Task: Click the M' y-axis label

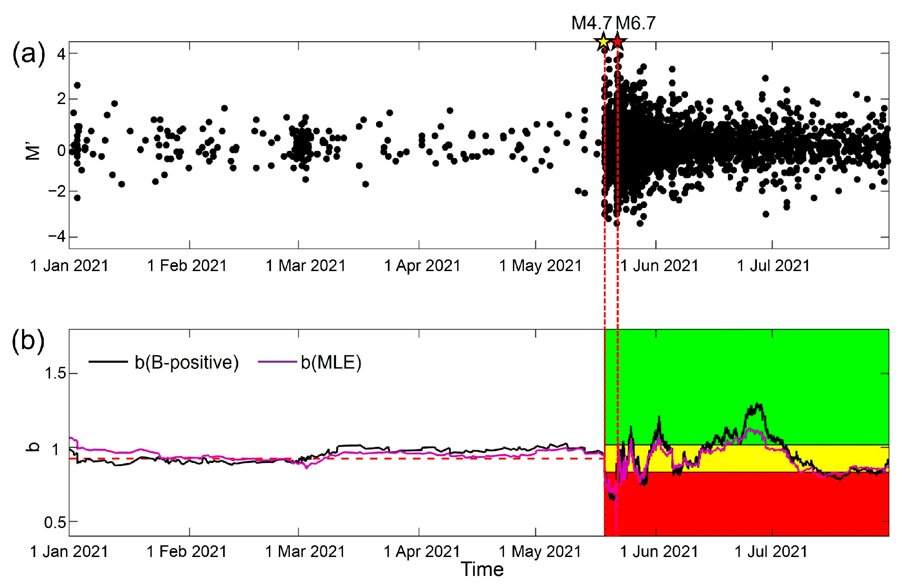Action: 33,151
